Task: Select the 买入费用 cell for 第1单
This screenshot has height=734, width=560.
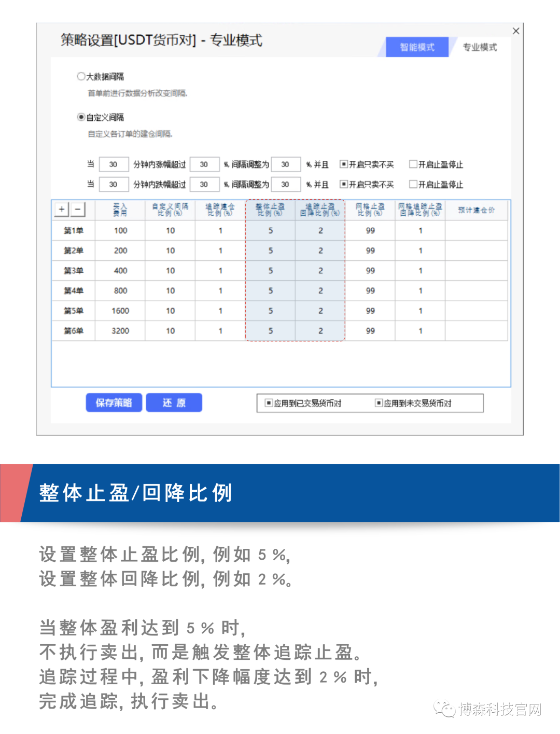Action: coord(120,230)
